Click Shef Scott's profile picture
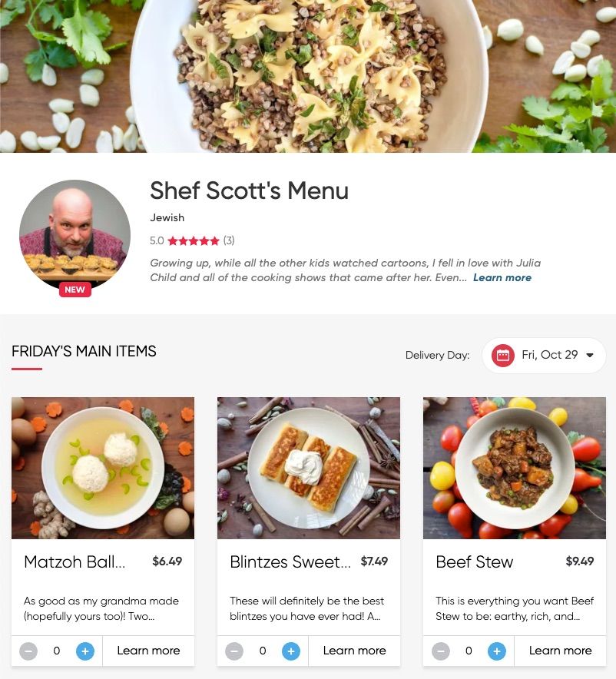The height and width of the screenshot is (679, 616). click(x=75, y=235)
